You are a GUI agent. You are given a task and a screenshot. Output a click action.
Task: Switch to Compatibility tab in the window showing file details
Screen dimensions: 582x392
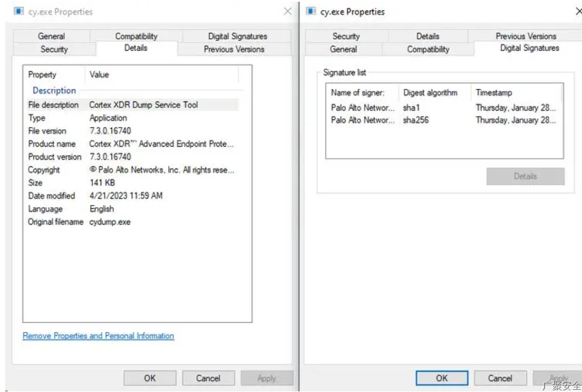pyautogui.click(x=136, y=36)
